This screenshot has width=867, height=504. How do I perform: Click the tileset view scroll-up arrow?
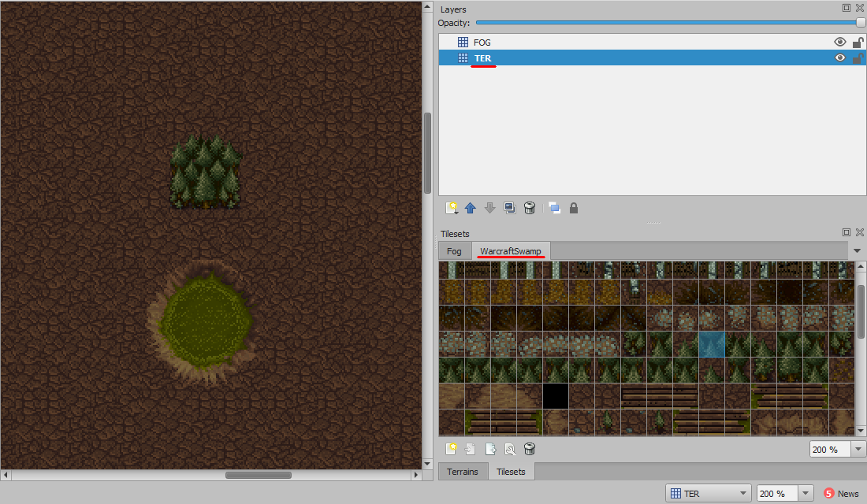click(x=861, y=266)
